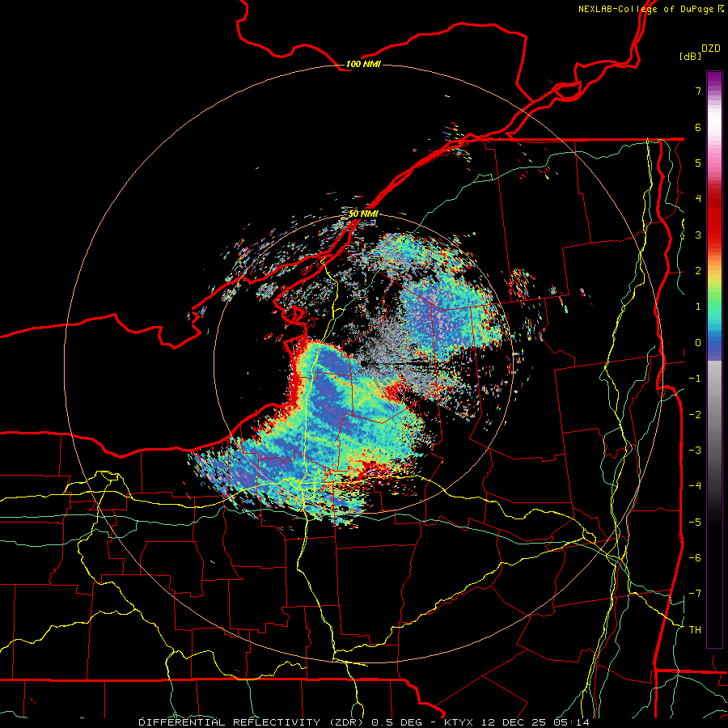The image size is (728, 728).
Task: Click the -7 label on the color scale
Action: (x=695, y=594)
